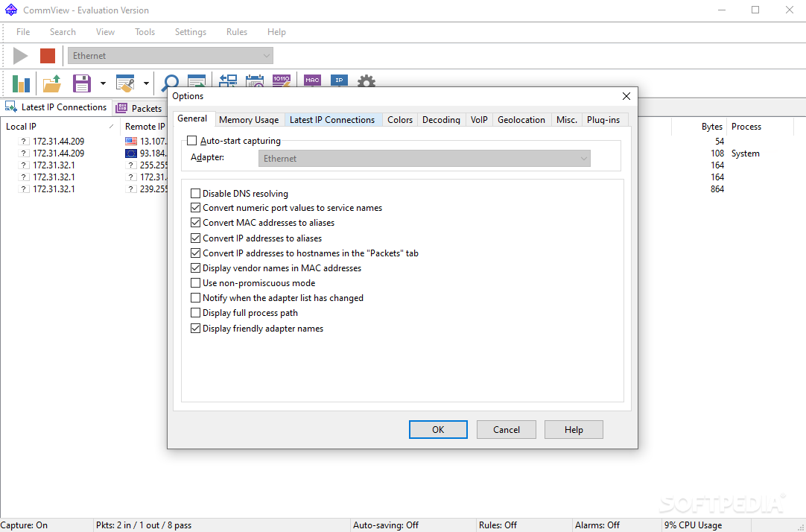The image size is (806, 532).
Task: Open the File menu
Action: click(23, 32)
